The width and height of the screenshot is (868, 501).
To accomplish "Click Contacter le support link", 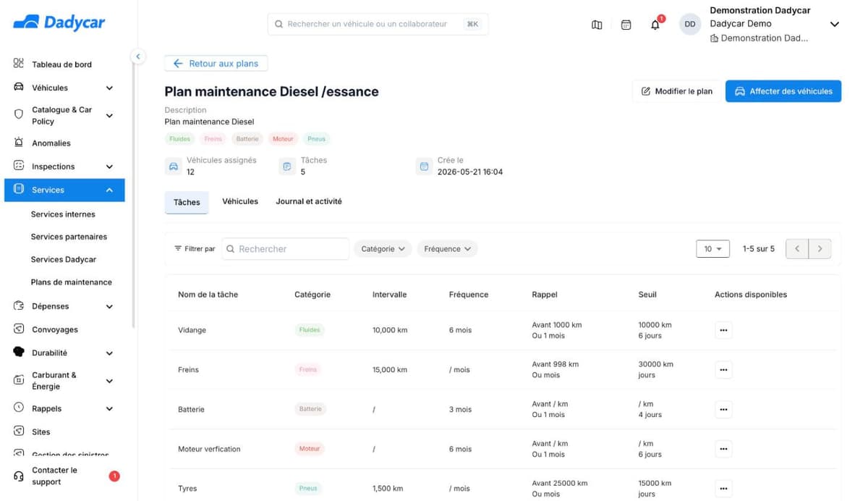I will [x=54, y=476].
